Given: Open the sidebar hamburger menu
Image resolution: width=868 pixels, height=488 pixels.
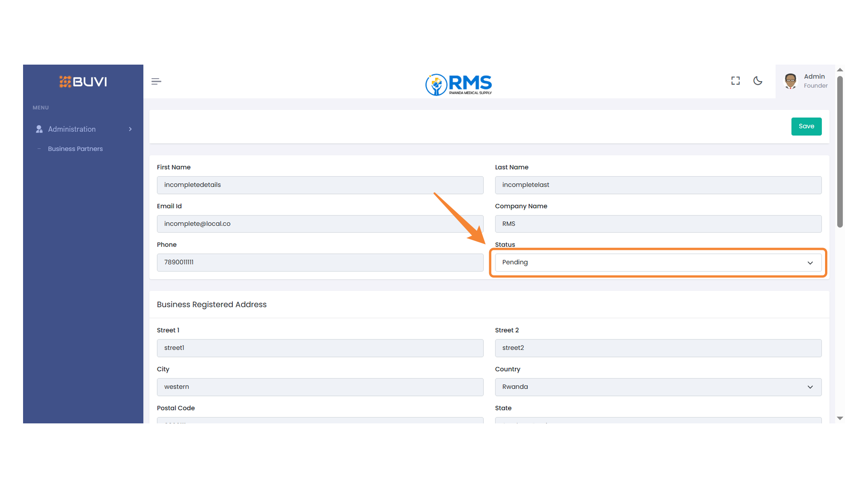Looking at the screenshot, I should pos(156,81).
